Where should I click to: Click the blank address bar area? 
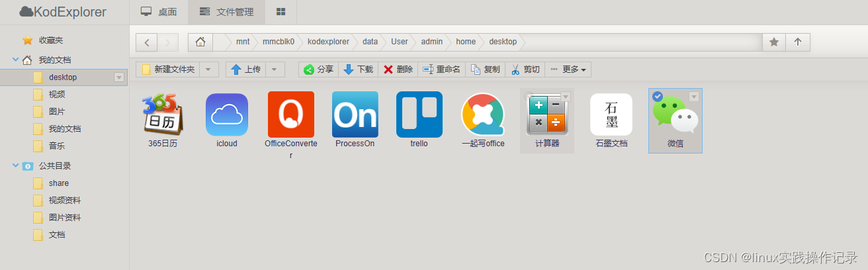pos(642,42)
